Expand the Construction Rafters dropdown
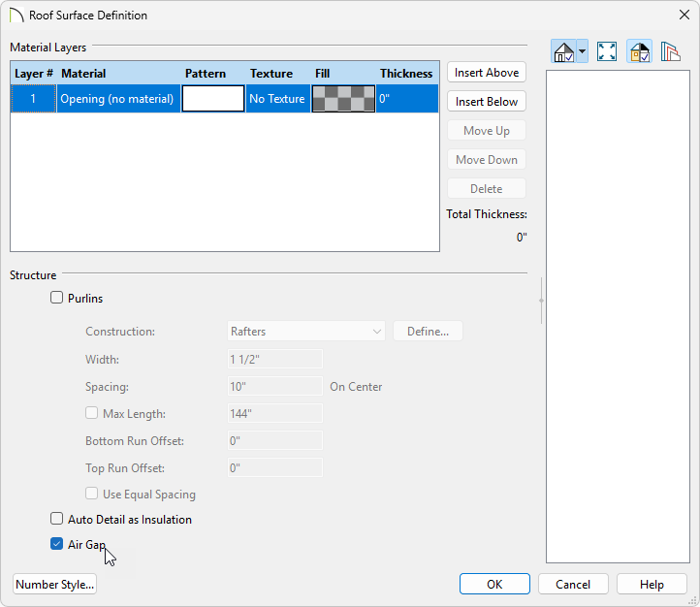700x607 pixels. (305, 332)
